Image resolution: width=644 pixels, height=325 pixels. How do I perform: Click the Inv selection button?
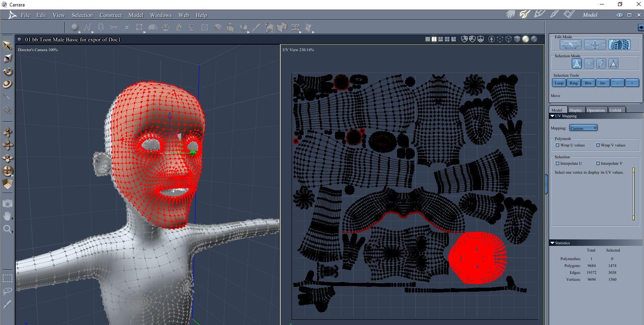tap(603, 83)
